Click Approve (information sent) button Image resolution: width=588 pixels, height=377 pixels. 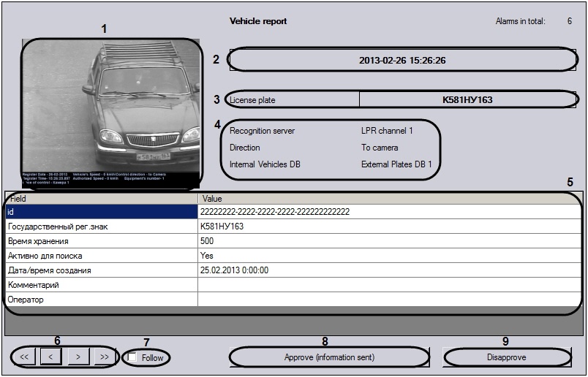[329, 357]
